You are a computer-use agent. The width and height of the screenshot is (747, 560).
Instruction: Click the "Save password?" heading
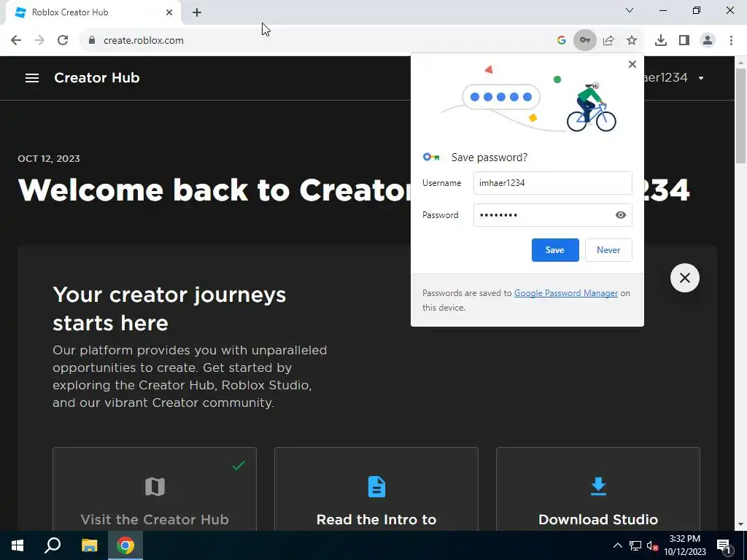click(x=489, y=157)
